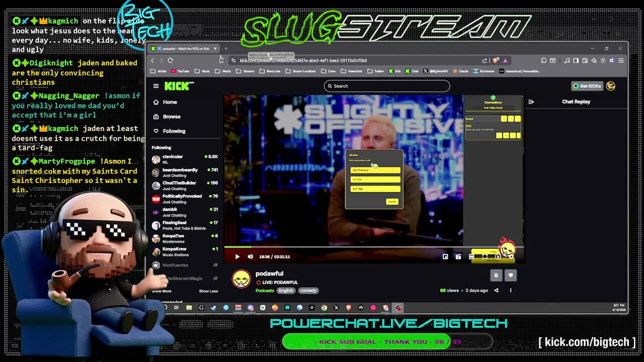
Task: Toggle notifications bell for podawful
Action: [x=496, y=276]
